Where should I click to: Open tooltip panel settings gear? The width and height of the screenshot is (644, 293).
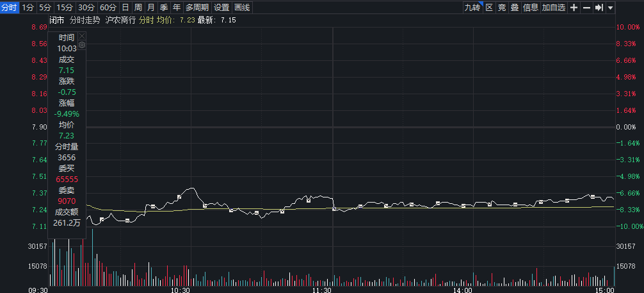click(82, 45)
